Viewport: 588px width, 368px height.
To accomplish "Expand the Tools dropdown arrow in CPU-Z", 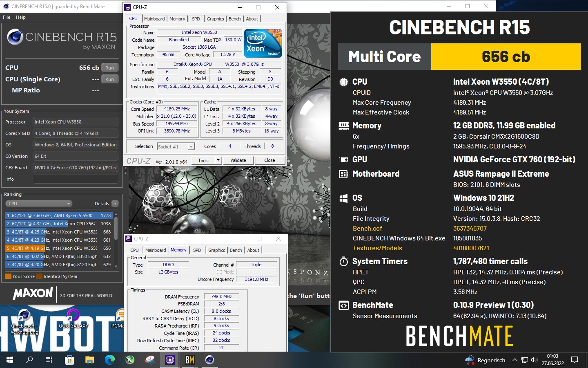I will point(218,160).
